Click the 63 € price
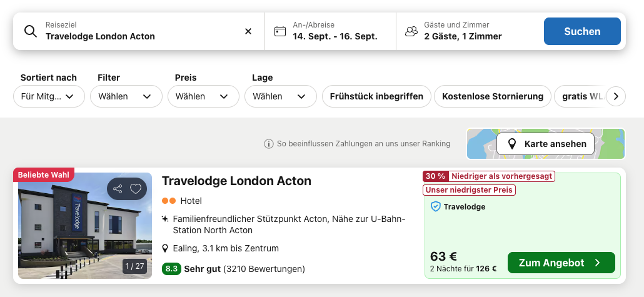The height and width of the screenshot is (297, 644). click(x=443, y=256)
